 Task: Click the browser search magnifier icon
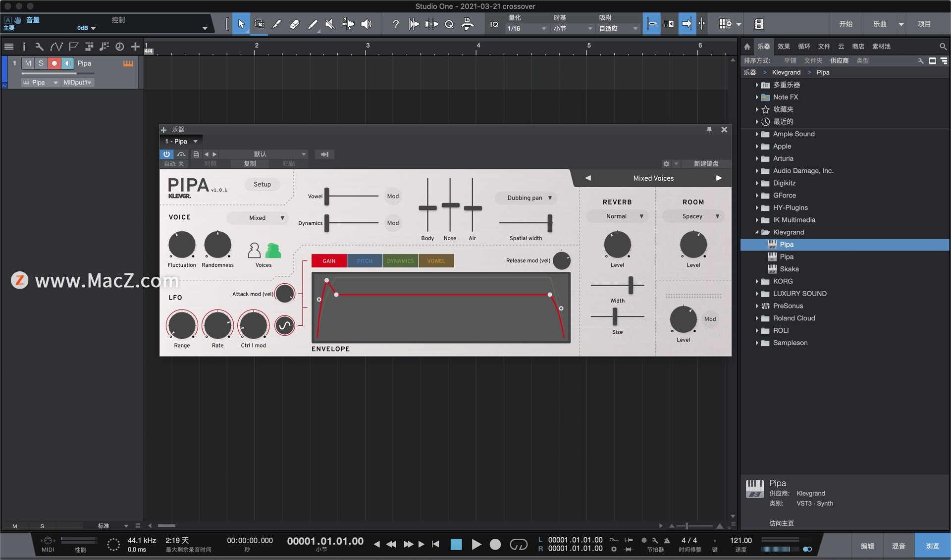point(943,47)
